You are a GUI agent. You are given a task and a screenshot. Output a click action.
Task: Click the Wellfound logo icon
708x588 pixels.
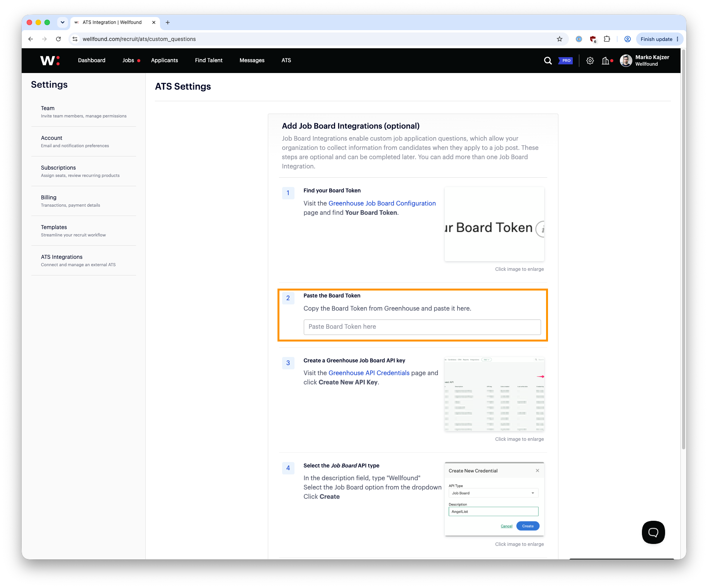(50, 61)
